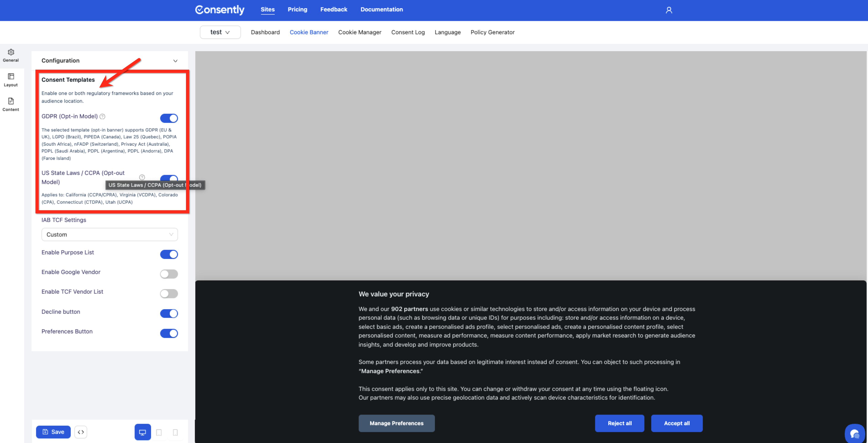
Task: Click the user account icon top right
Action: (x=669, y=10)
